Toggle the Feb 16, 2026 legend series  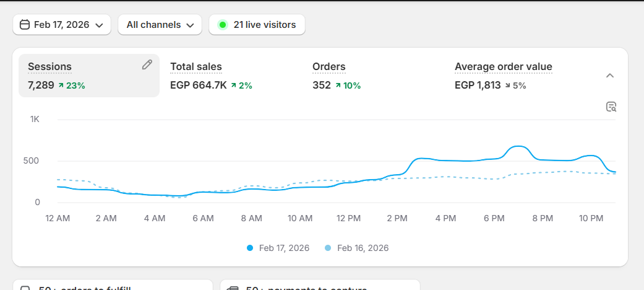point(356,248)
